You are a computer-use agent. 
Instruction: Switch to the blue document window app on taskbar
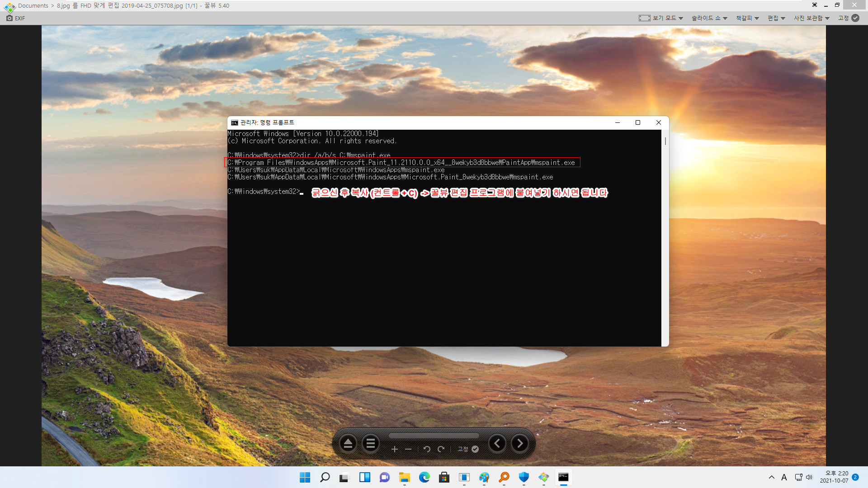464,477
